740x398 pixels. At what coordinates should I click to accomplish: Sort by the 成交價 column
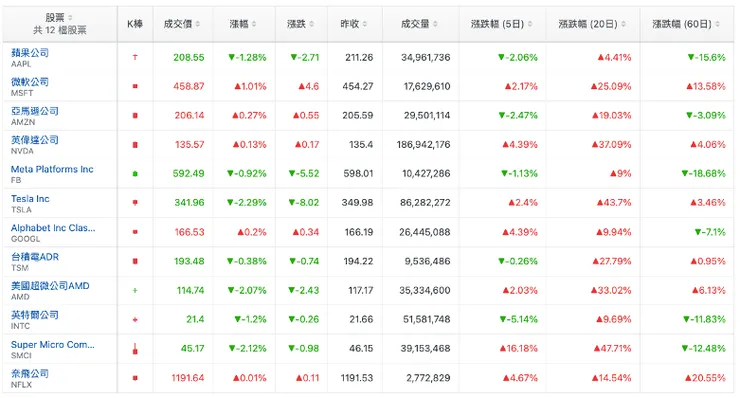pos(182,24)
